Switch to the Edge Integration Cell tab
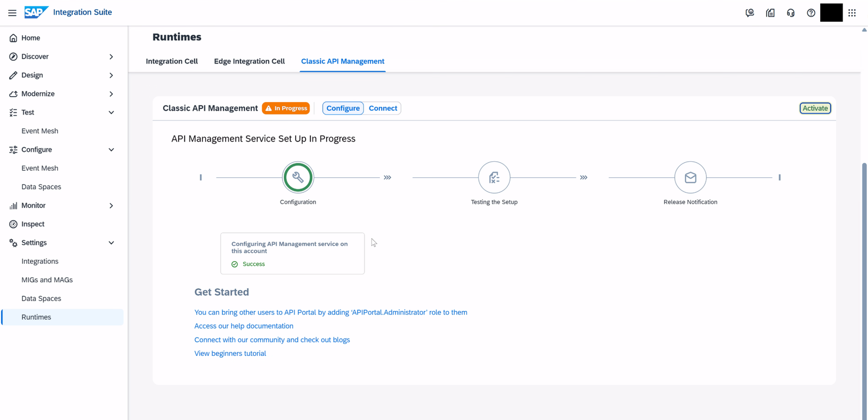This screenshot has width=868, height=420. click(x=250, y=61)
